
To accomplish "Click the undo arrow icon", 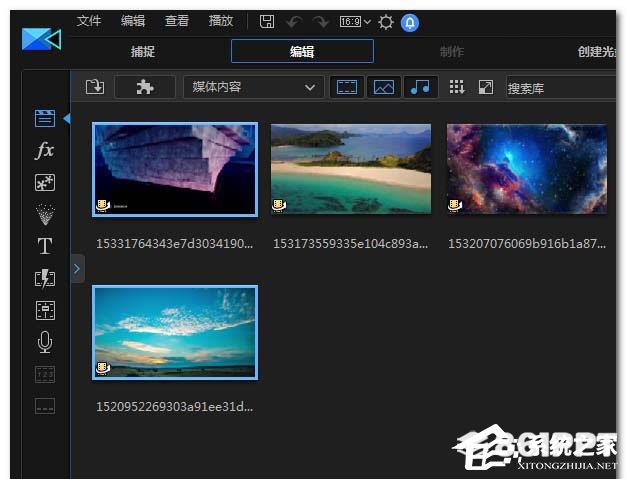I will point(294,22).
